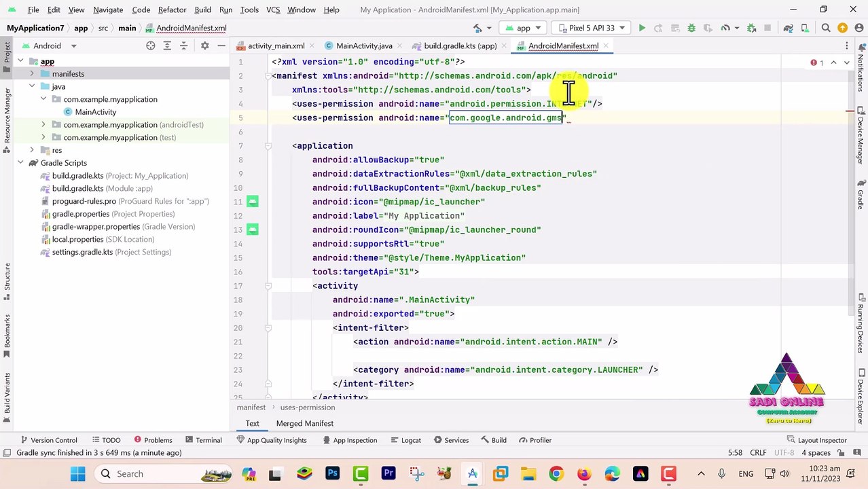Image resolution: width=868 pixels, height=489 pixels.
Task: Open Gradle side tool window
Action: click(861, 195)
